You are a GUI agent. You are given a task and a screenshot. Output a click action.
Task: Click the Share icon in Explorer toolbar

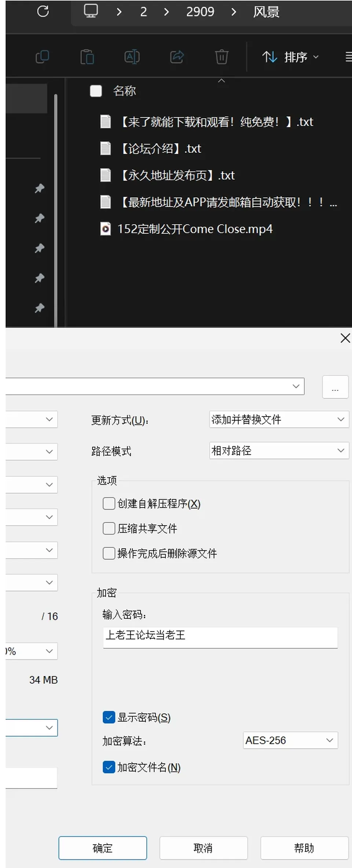pos(177,57)
